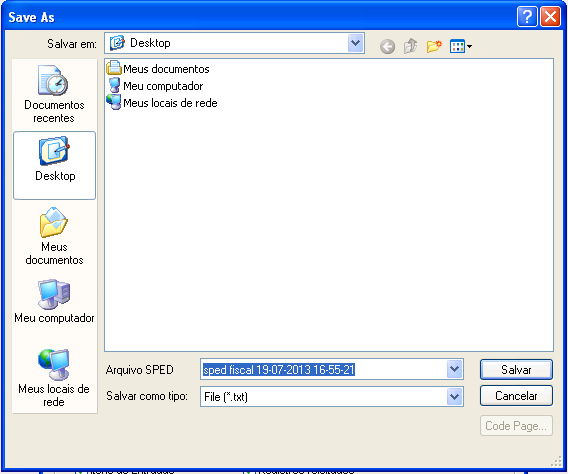Open Meus locais de rede in sidebar
The width and height of the screenshot is (568, 474).
(54, 378)
